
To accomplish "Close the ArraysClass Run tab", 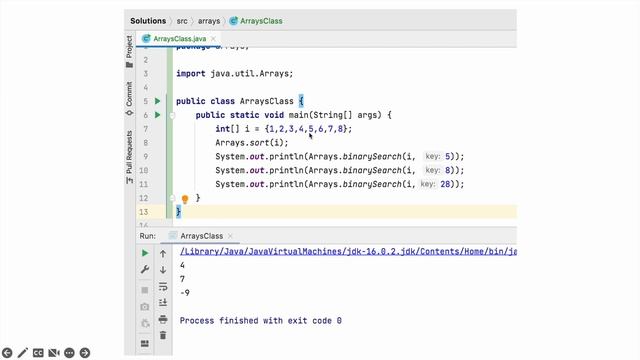I will (230, 236).
